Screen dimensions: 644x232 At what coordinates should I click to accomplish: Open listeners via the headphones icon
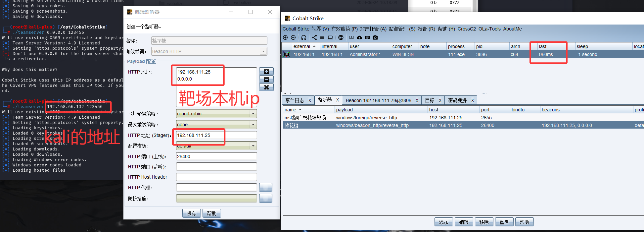click(x=303, y=37)
